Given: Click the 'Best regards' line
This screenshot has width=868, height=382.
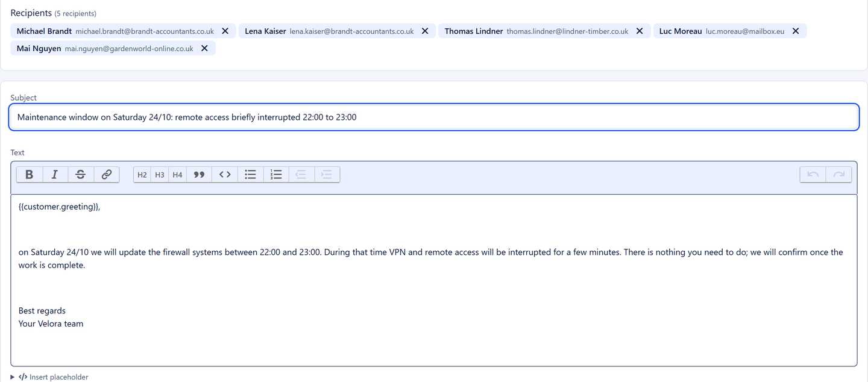Looking at the screenshot, I should [x=42, y=311].
